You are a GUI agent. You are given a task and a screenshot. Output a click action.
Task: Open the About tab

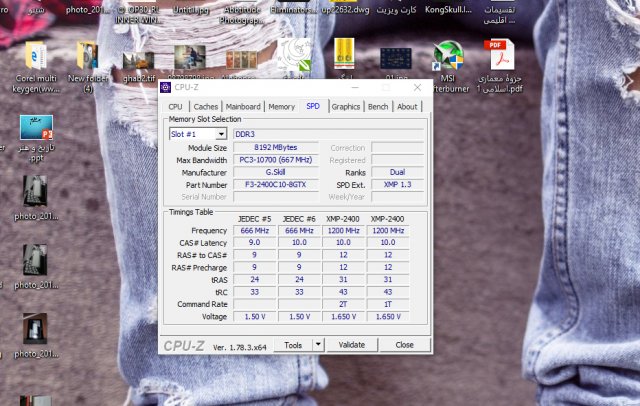[x=407, y=106]
